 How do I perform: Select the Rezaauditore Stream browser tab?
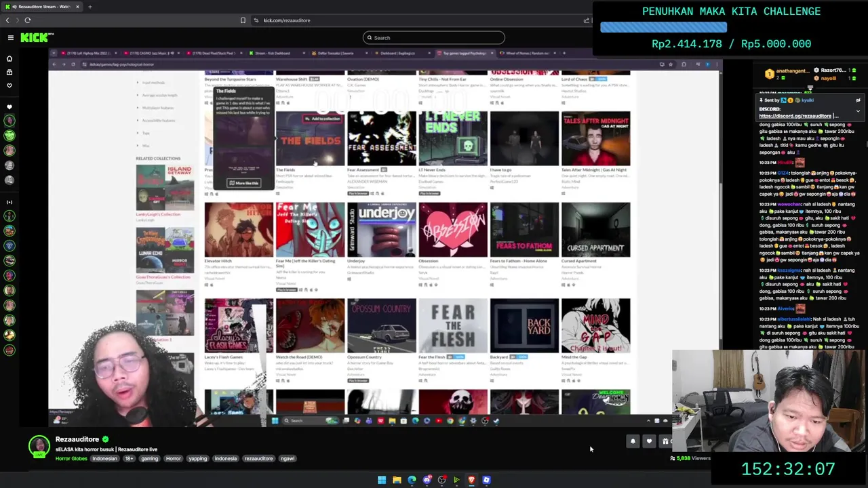click(x=41, y=7)
